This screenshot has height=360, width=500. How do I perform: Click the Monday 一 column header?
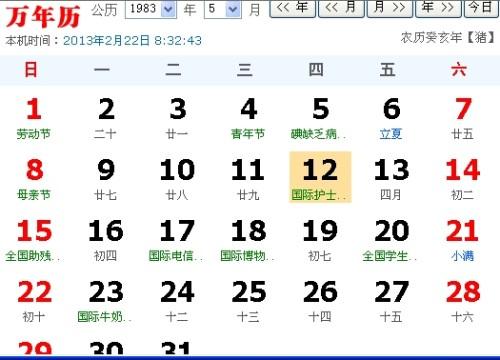[x=102, y=70]
